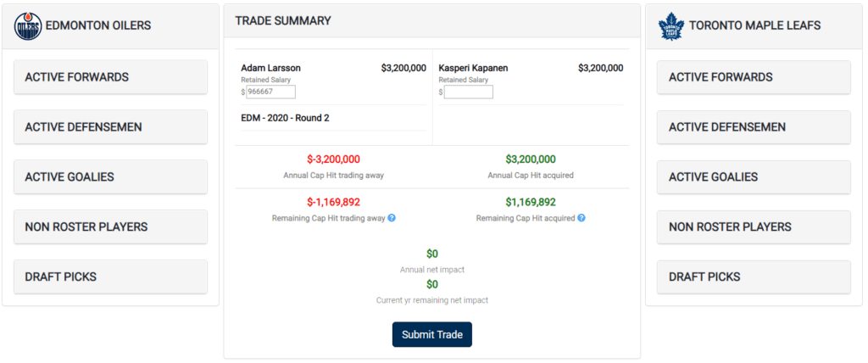868x363 pixels.
Task: Select Adam Larsson in trade summary
Action: 270,68
